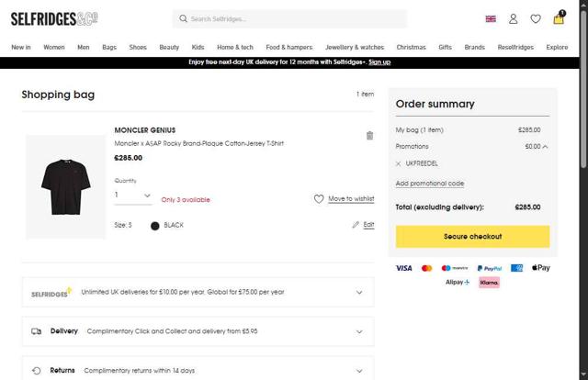The image size is (588, 380).
Task: Open the account profile icon
Action: [514, 18]
